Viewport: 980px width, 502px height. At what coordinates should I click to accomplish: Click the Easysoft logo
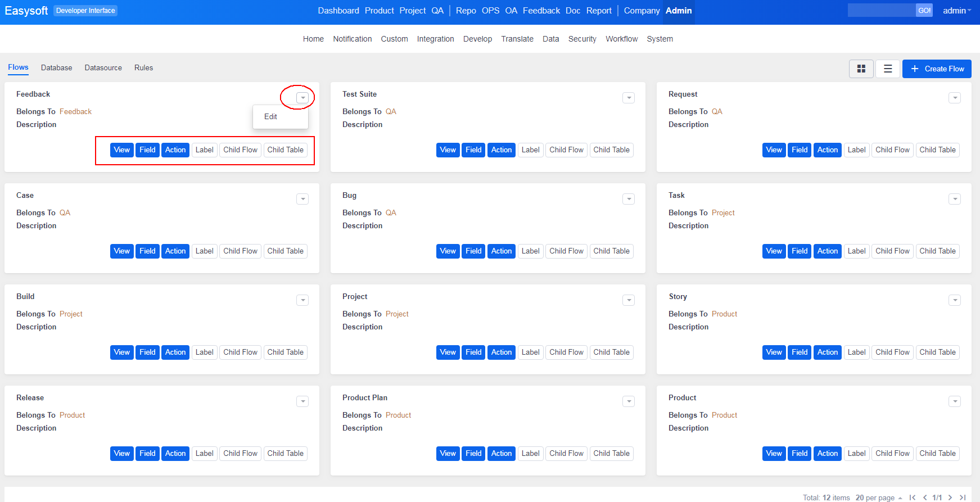point(26,11)
